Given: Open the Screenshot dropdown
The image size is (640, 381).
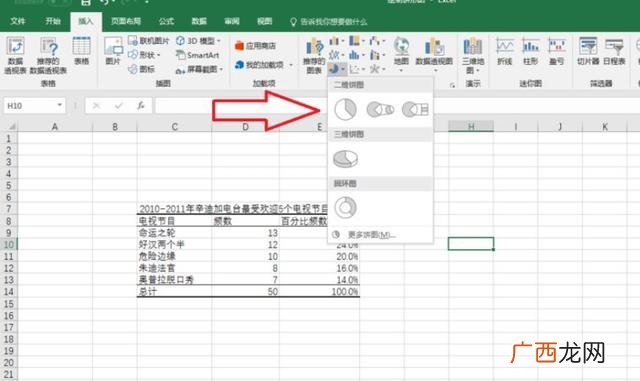Looking at the screenshot, I should pos(199,69).
